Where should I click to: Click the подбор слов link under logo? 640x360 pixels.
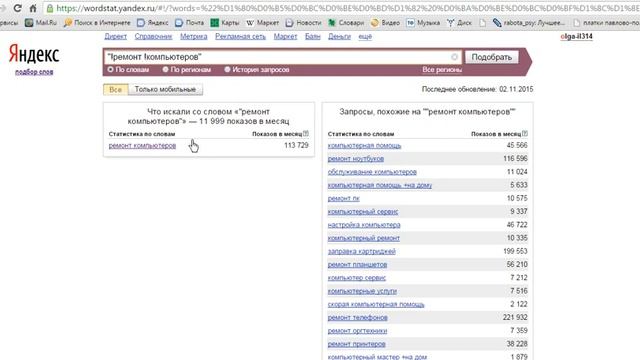[34, 72]
